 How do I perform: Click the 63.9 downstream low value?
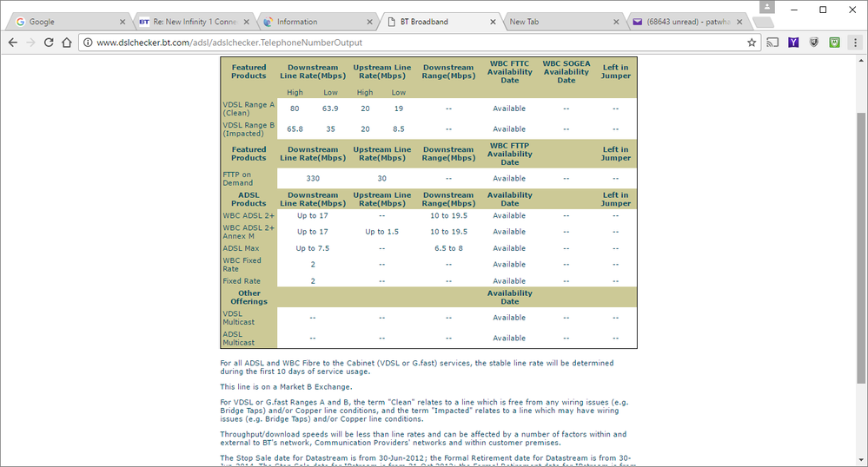pos(330,109)
